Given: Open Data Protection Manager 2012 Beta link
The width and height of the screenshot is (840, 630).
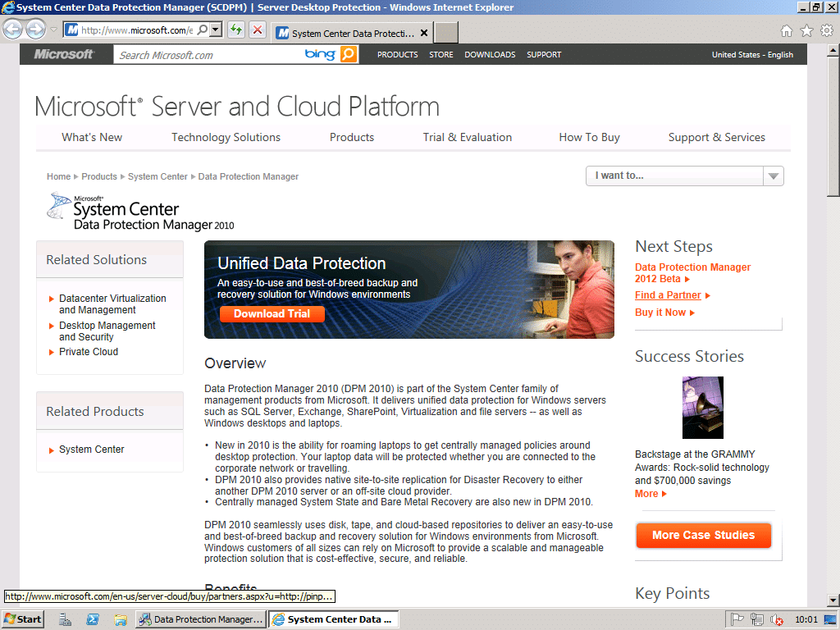Looking at the screenshot, I should tap(692, 272).
